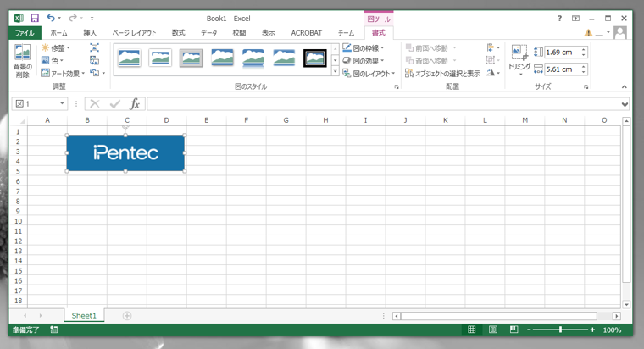Apply the first picture style thumbnail
Viewport: 644px width, 349px height.
click(130, 58)
